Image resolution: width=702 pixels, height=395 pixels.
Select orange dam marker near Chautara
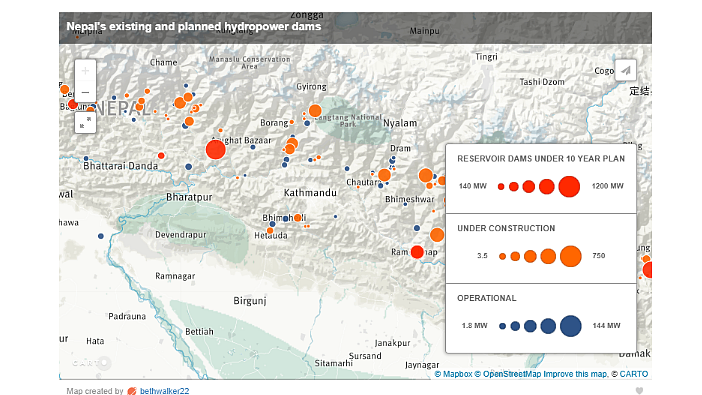click(x=384, y=175)
